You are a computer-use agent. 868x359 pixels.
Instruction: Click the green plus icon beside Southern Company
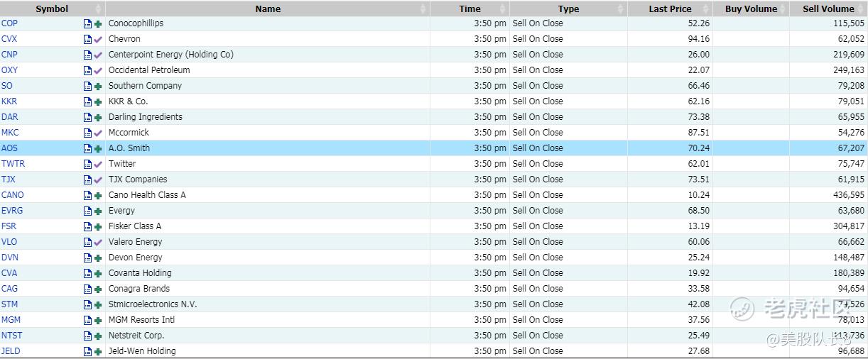coord(98,87)
